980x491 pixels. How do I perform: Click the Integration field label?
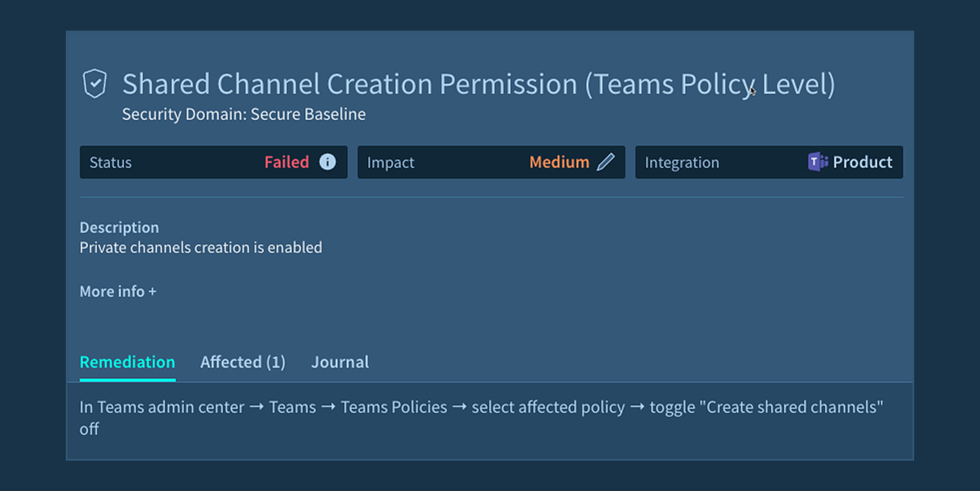tap(682, 162)
